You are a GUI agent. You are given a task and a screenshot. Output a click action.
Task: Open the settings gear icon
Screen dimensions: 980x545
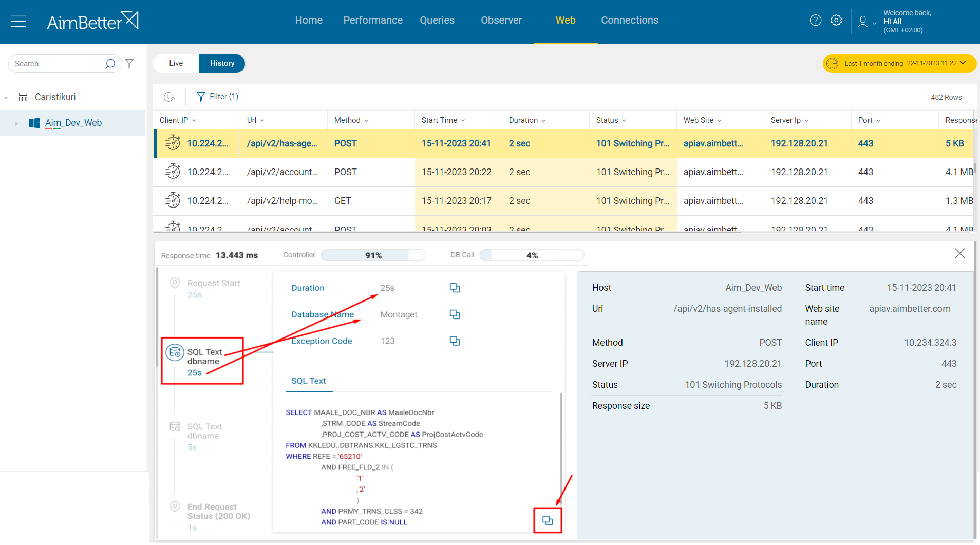[x=836, y=20]
